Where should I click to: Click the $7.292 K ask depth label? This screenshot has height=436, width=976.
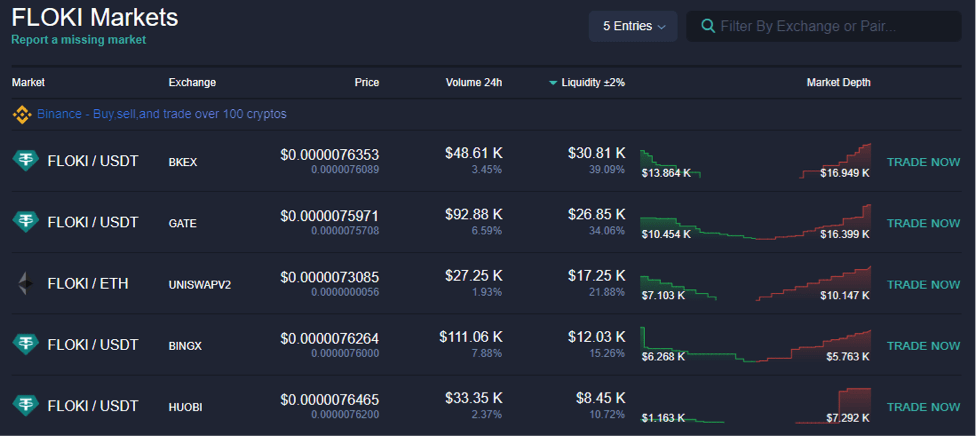848,418
